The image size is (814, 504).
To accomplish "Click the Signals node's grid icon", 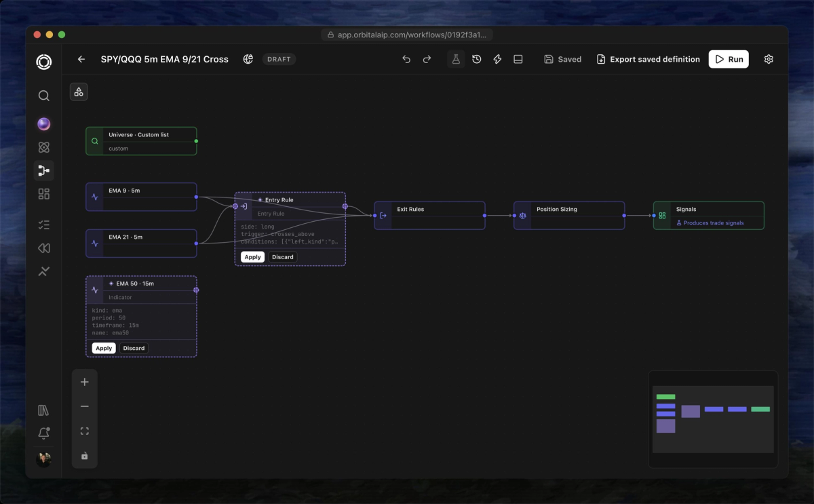I will [662, 216].
